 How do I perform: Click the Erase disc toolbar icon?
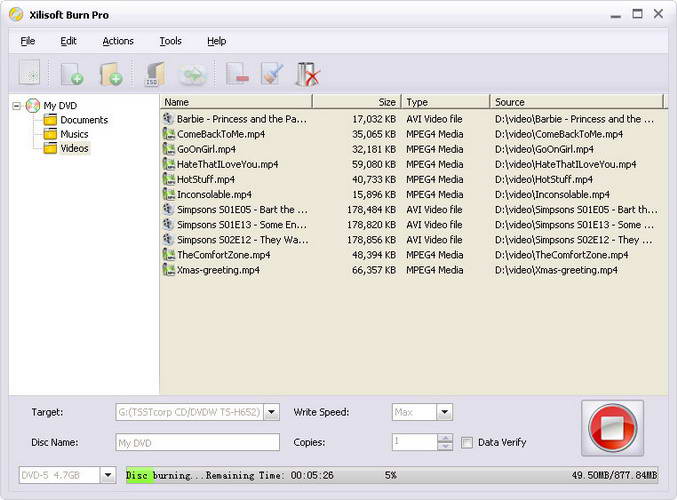click(x=307, y=74)
